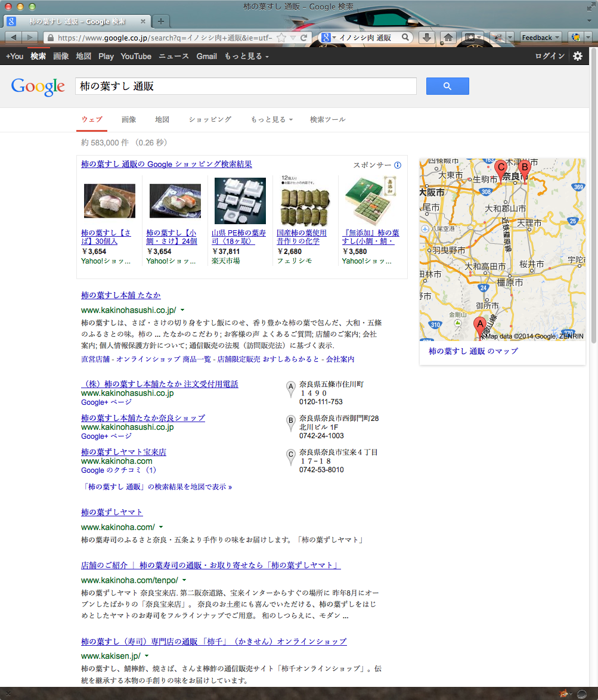This screenshot has height=700, width=598.
Task: Click the blue Google search button
Action: coord(448,86)
